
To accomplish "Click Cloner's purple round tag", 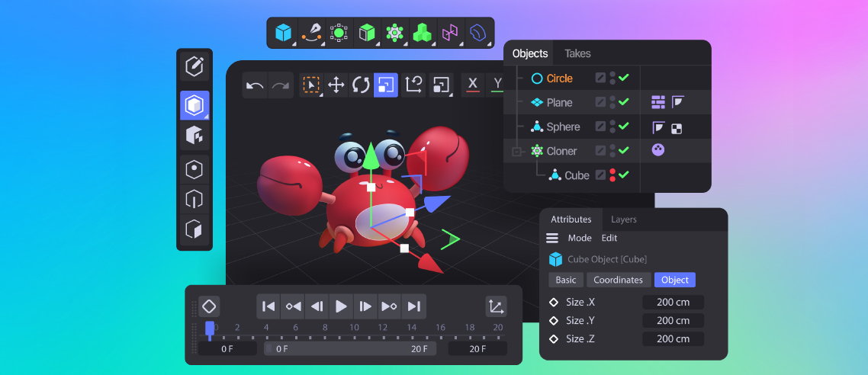I will [657, 150].
